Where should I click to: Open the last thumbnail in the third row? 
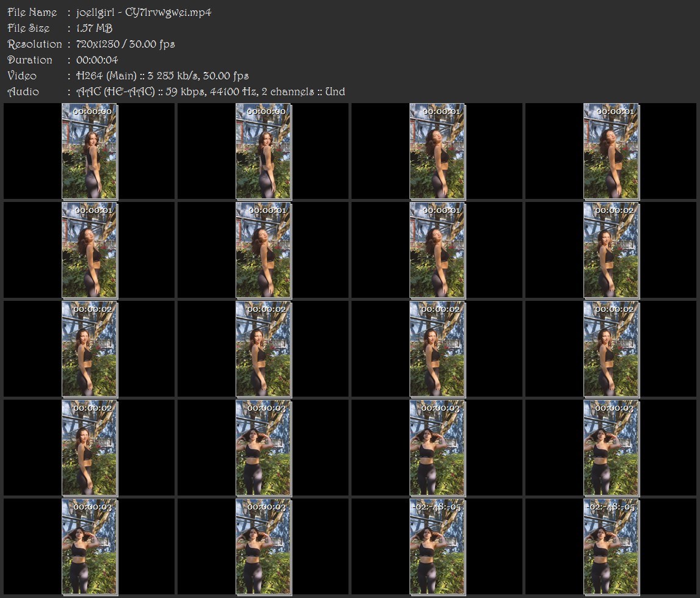point(611,349)
